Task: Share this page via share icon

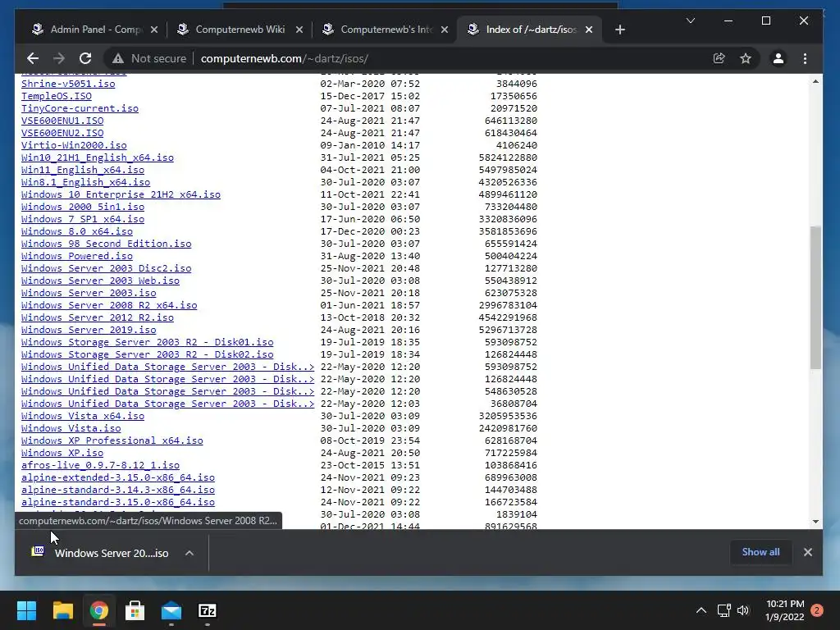Action: 719,58
